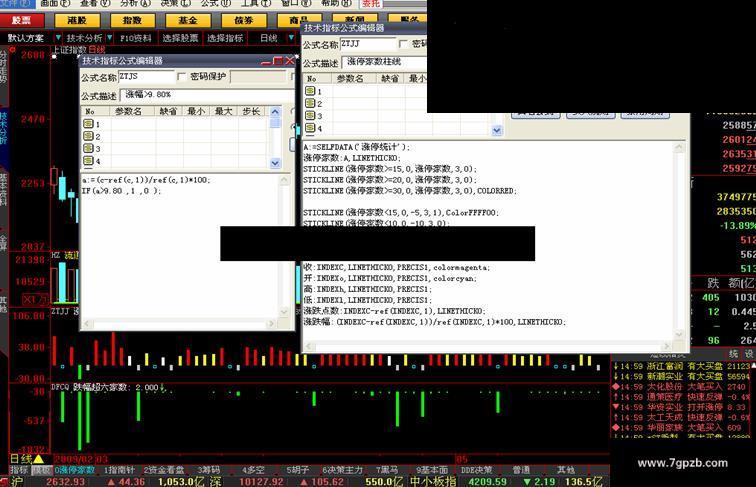Image resolution: width=756 pixels, height=487 pixels.
Task: Switch to the 3筹码 indicator tab
Action: [x=208, y=470]
